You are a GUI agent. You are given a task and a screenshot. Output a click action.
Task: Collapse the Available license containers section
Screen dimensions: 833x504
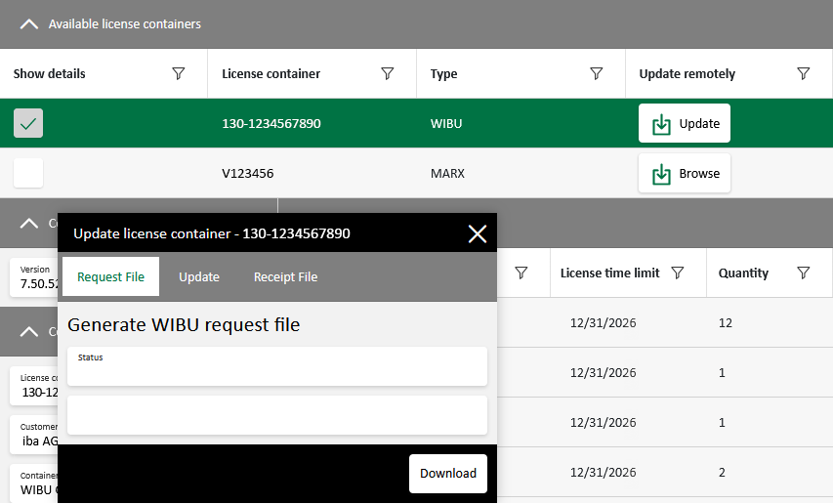[28, 24]
